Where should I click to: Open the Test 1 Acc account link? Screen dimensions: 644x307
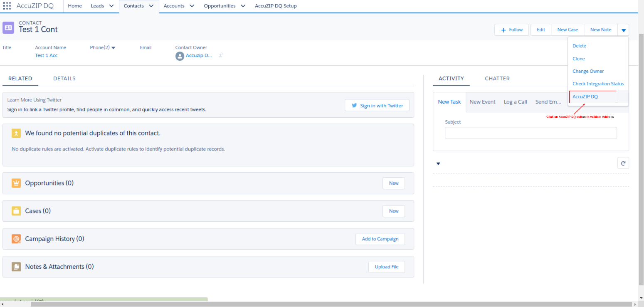pos(46,55)
